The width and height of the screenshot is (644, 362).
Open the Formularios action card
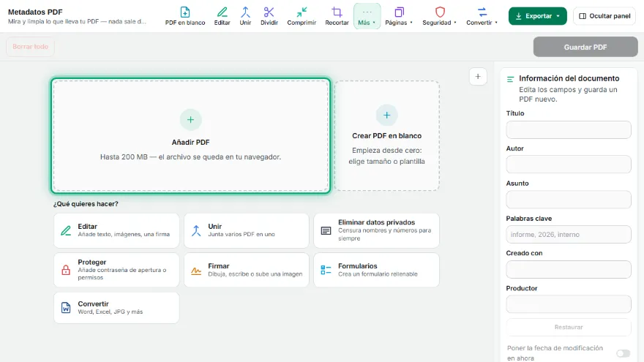tap(377, 270)
